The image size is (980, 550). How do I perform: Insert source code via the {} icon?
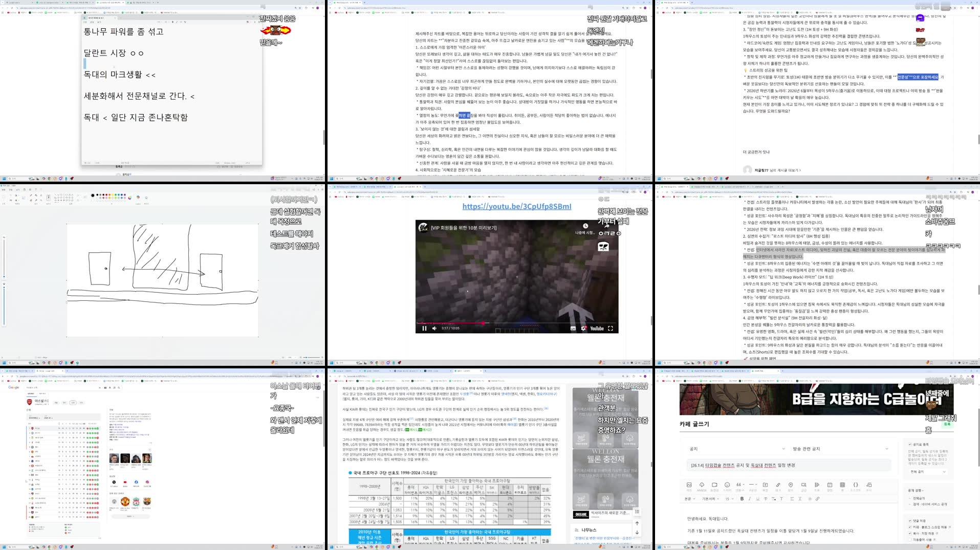pos(856,485)
